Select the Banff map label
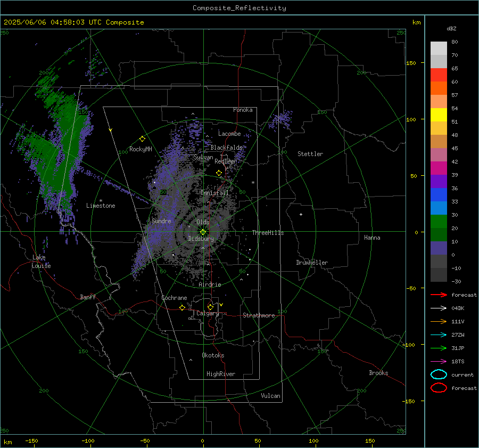The width and height of the screenshot is (479, 448). click(88, 297)
